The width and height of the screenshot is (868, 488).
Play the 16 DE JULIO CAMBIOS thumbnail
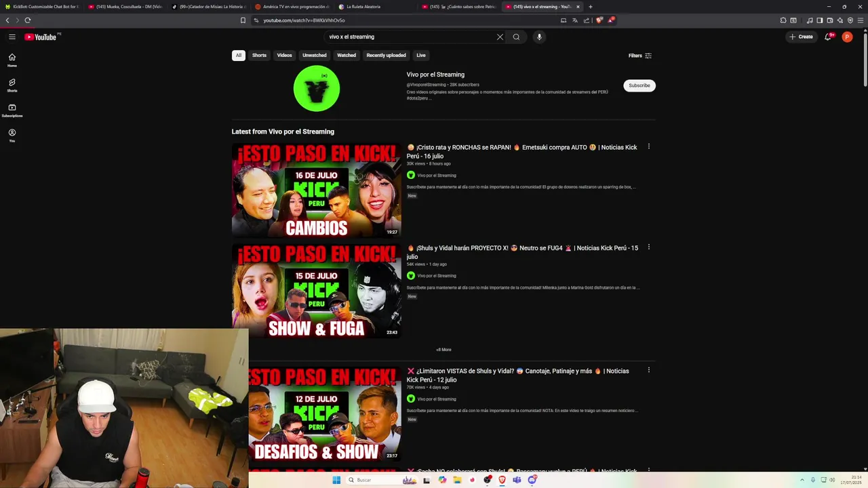pos(317,190)
